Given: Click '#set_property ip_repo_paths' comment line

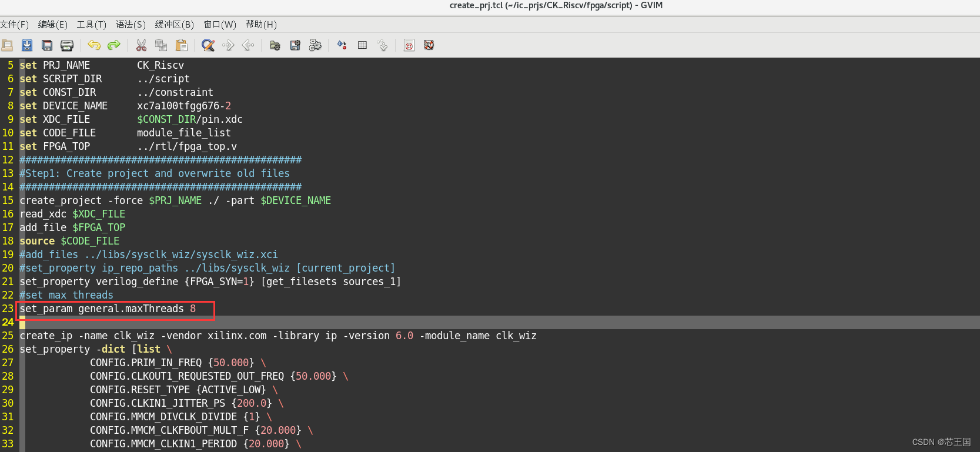Looking at the screenshot, I should pos(208,268).
